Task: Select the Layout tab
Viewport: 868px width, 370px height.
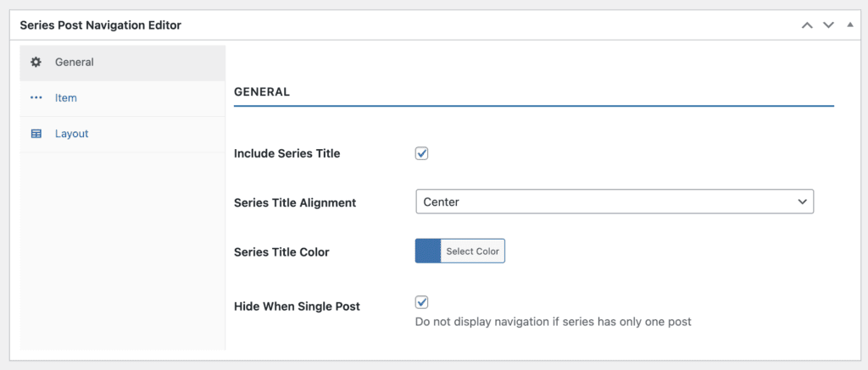Action: (x=72, y=134)
